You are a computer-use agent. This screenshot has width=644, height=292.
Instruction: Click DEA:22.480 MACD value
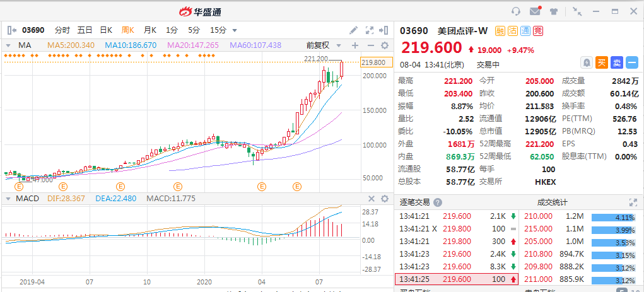(x=115, y=199)
